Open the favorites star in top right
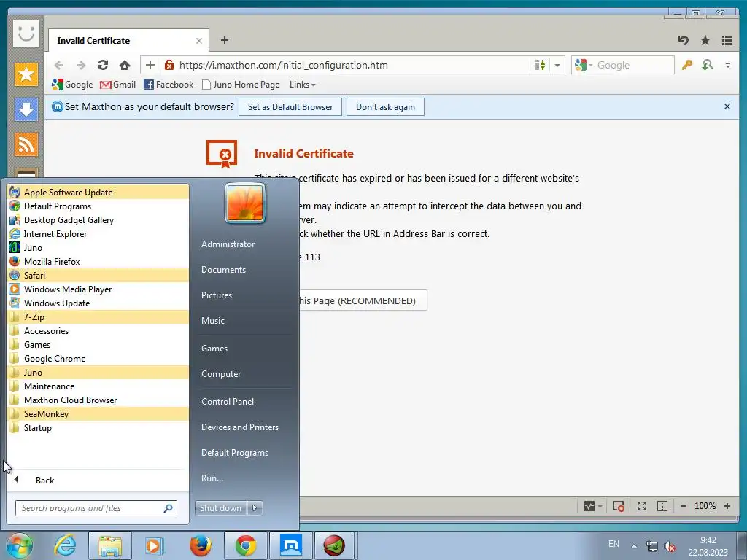 [x=705, y=41]
